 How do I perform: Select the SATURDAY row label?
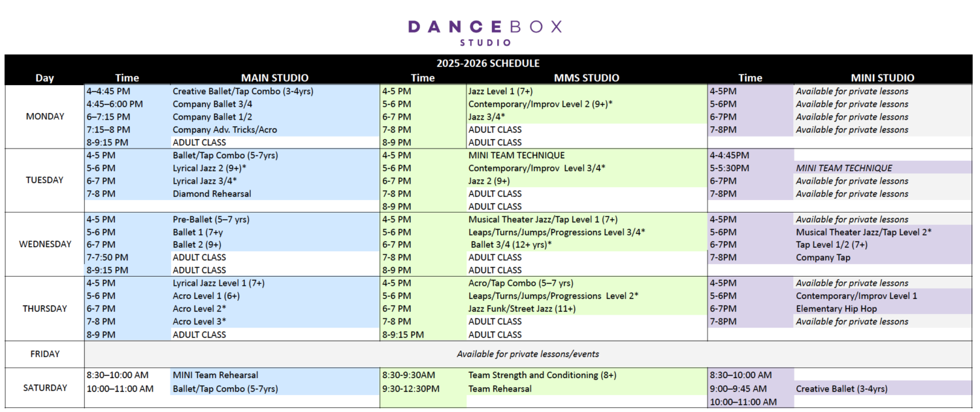click(45, 388)
